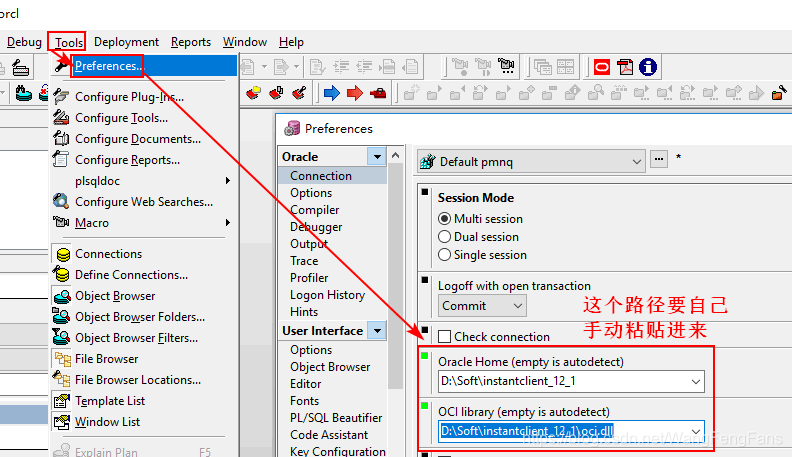This screenshot has height=457, width=792.
Task: Click the Object Browser Filters menu icon
Action: tap(61, 337)
